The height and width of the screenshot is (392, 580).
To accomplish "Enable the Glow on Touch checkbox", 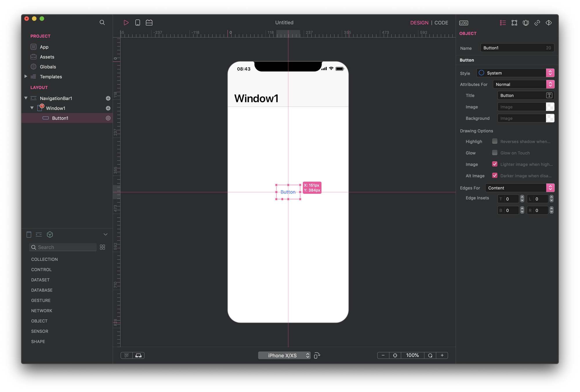I will coord(495,153).
